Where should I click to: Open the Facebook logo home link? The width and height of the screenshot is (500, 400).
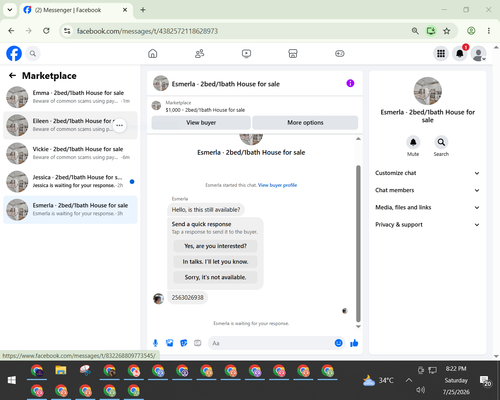[14, 53]
